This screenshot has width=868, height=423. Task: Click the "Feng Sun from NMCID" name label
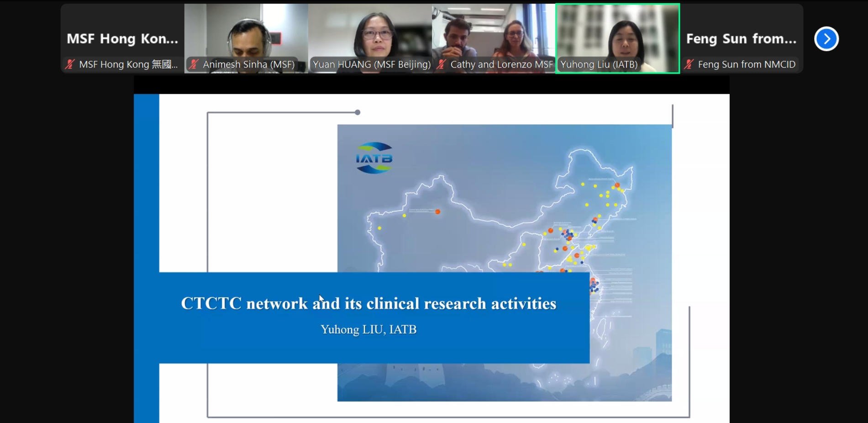(x=747, y=64)
